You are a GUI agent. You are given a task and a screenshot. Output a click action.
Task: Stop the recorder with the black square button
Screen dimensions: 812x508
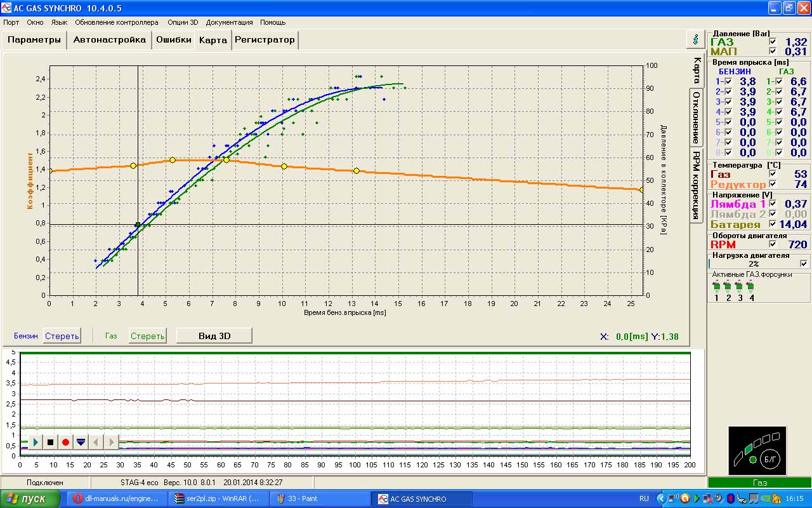[x=50, y=442]
